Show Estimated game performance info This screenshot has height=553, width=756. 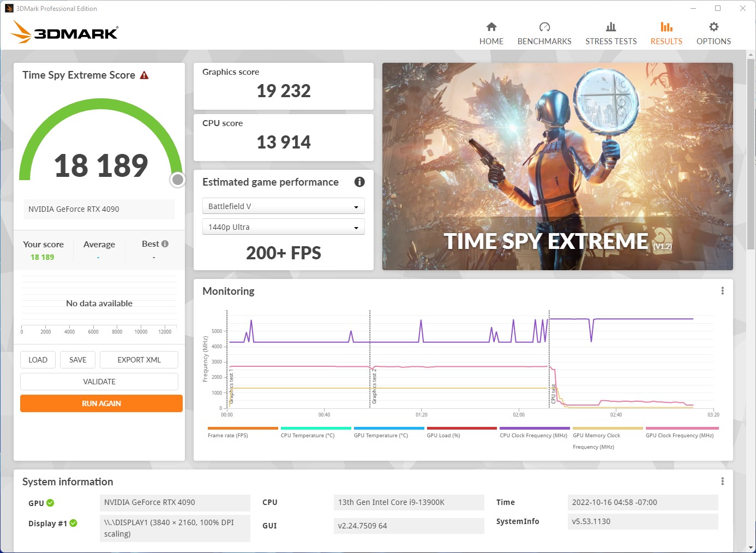click(359, 182)
